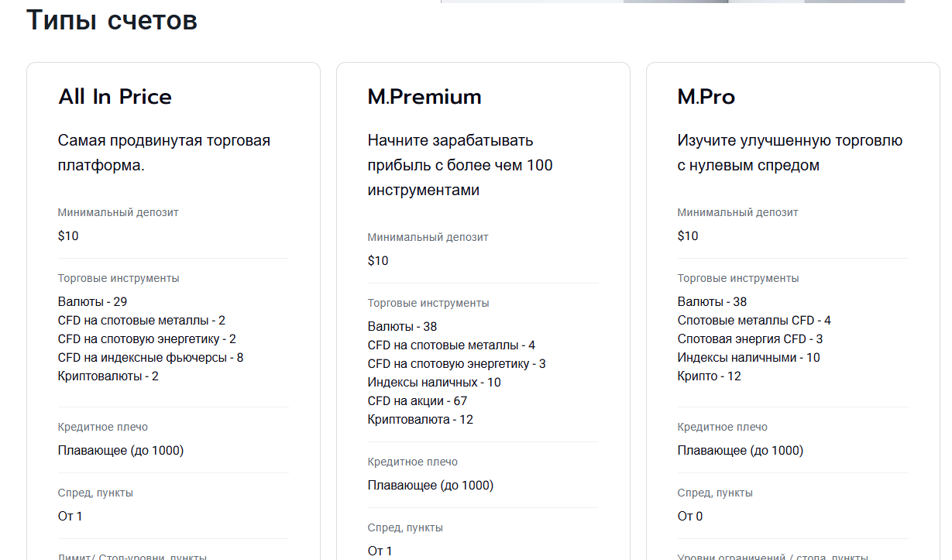Click the "Криптовалюта - 12" line
This screenshot has width=952, height=560.
[421, 419]
